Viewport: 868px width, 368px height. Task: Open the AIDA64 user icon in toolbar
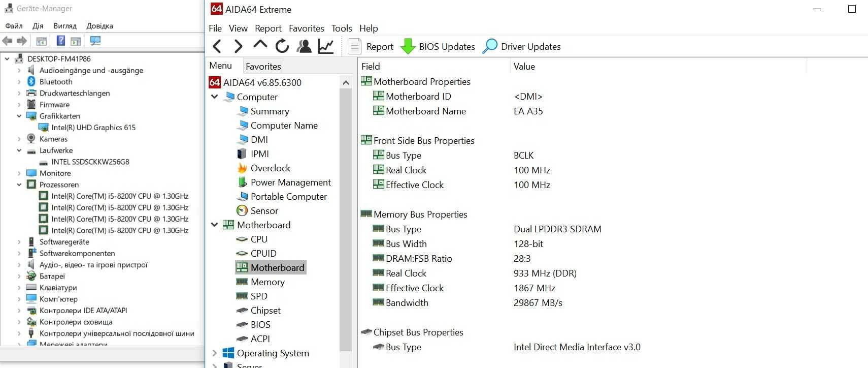(x=304, y=46)
